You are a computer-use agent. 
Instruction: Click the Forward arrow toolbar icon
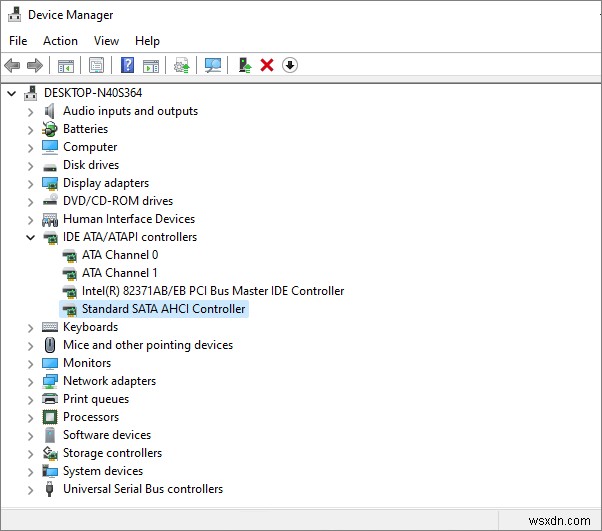tap(35, 65)
